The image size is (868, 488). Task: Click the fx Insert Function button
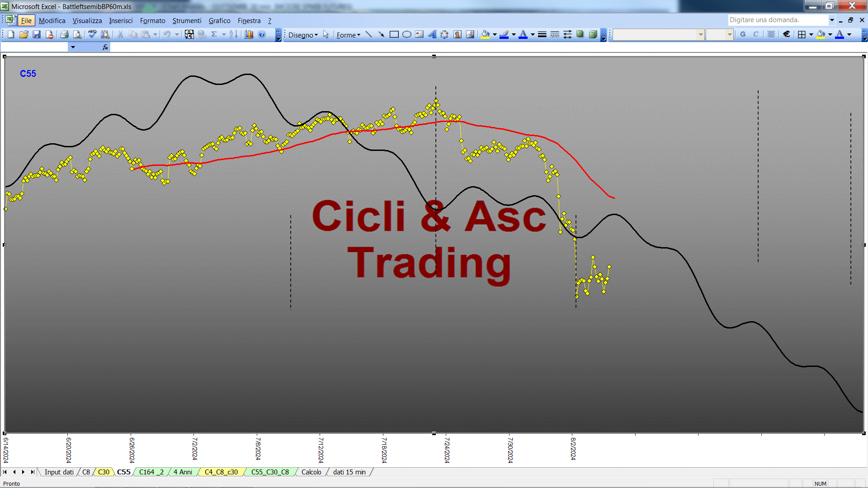click(105, 47)
